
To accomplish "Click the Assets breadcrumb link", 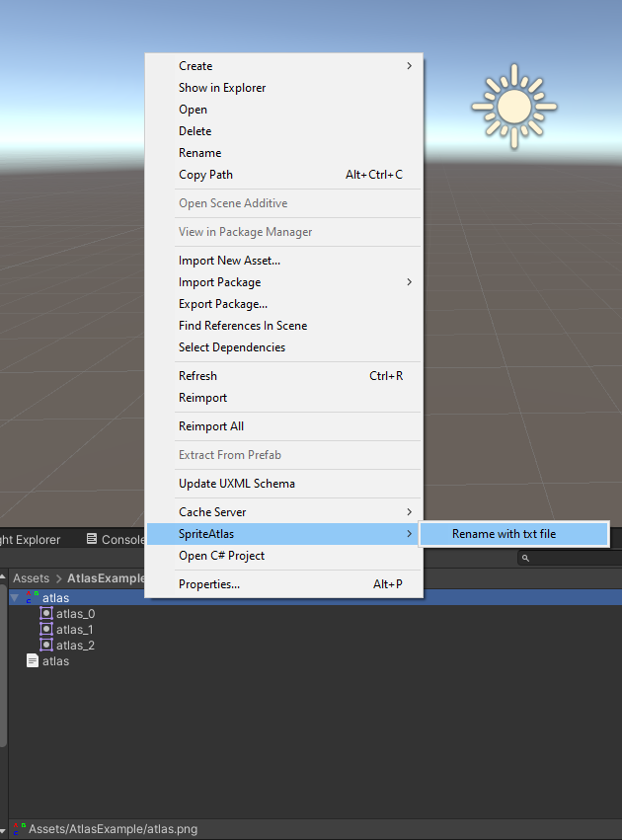I will 31,578.
